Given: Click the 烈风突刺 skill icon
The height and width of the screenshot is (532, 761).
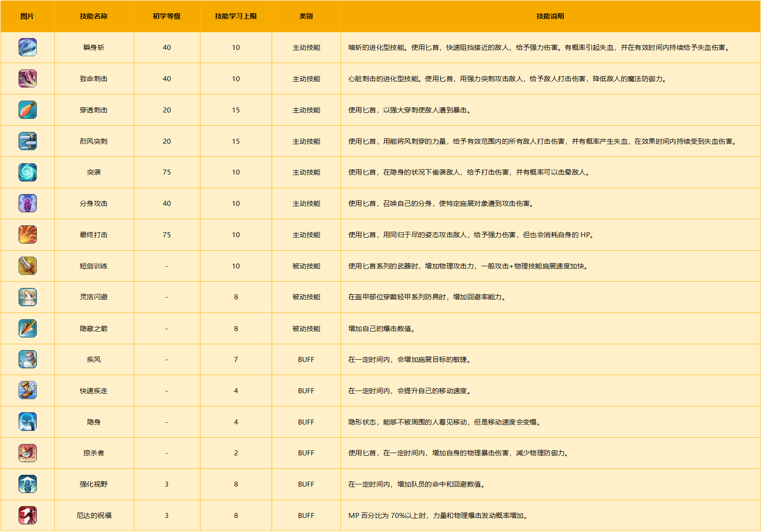Looking at the screenshot, I should [x=28, y=141].
